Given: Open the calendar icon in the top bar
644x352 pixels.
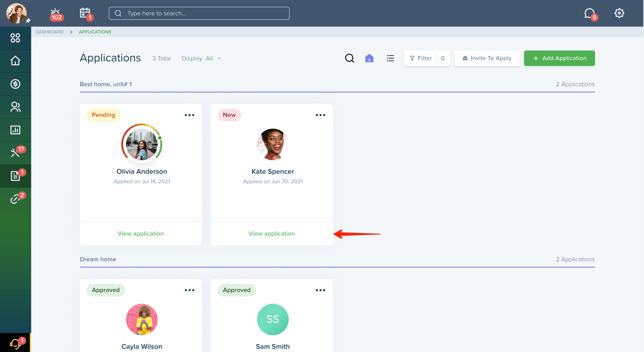Looking at the screenshot, I should coord(86,14).
